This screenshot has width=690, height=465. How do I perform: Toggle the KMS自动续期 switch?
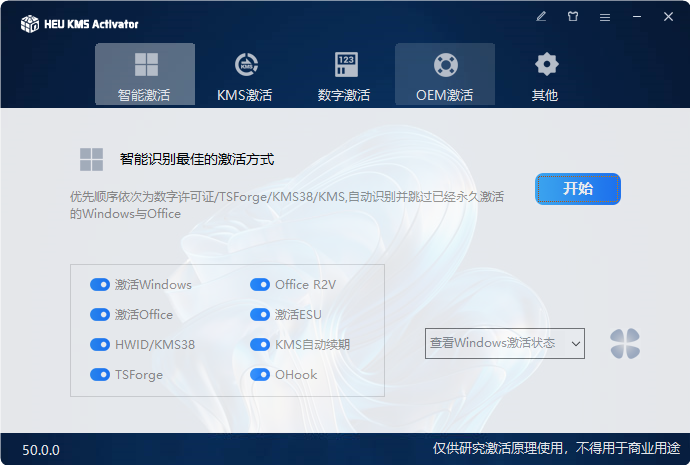(x=260, y=344)
